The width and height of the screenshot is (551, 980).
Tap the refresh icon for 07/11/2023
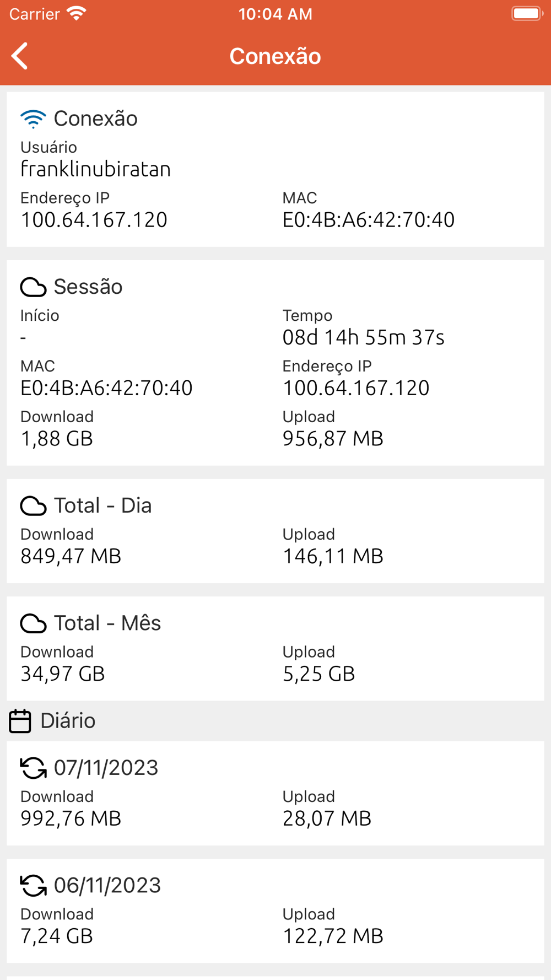33,768
